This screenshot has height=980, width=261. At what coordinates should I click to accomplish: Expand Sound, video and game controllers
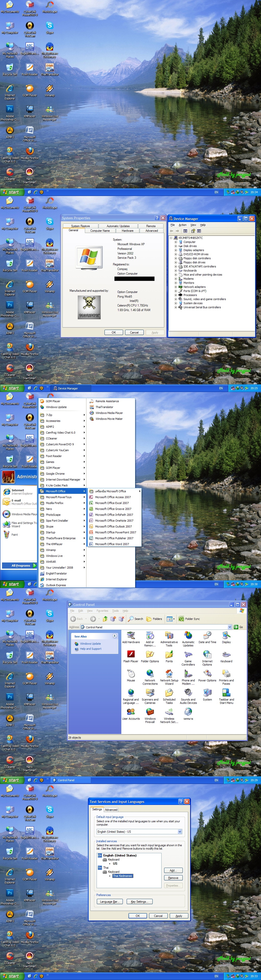pos(176,299)
